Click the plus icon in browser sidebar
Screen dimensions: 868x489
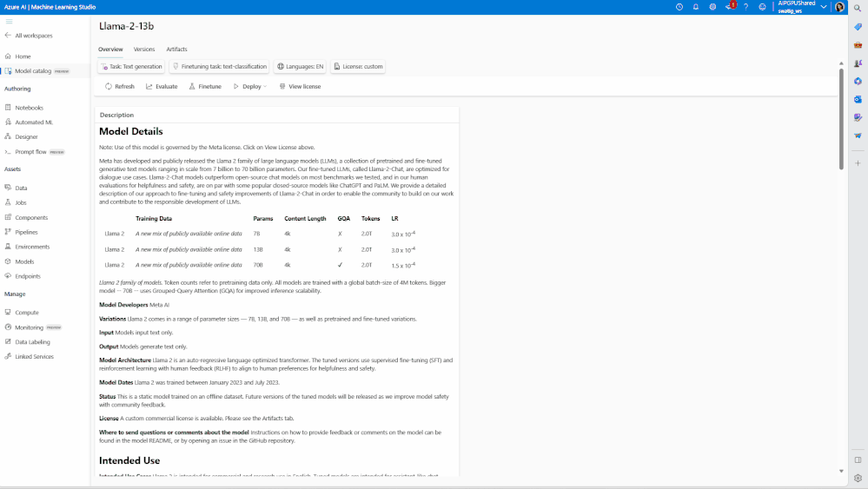coord(858,163)
